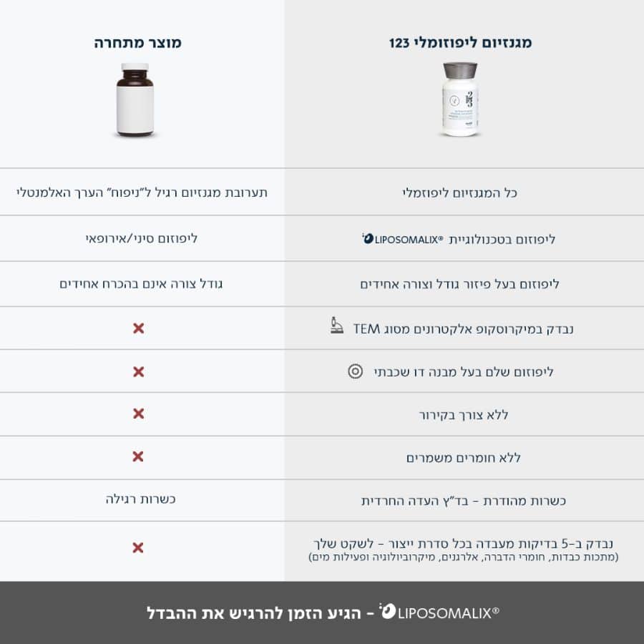Select the red X in the ליפוזום שלם row
This screenshot has width=644, height=644.
pyautogui.click(x=139, y=371)
